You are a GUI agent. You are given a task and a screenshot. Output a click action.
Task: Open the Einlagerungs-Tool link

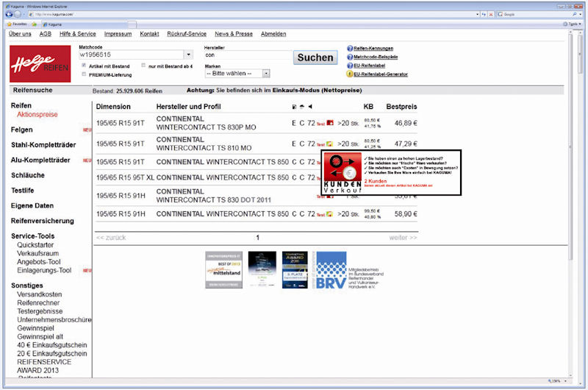pyautogui.click(x=44, y=271)
